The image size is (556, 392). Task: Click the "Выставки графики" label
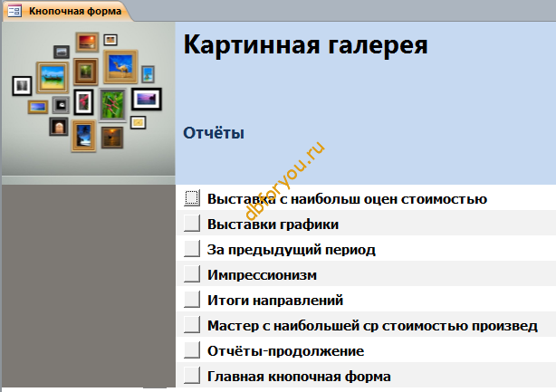click(273, 225)
